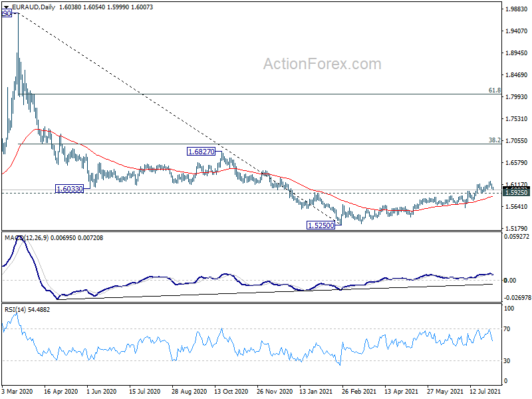The width and height of the screenshot is (532, 399).
Task: Click the 61.8 Fibonacci level label
Action: (494, 90)
